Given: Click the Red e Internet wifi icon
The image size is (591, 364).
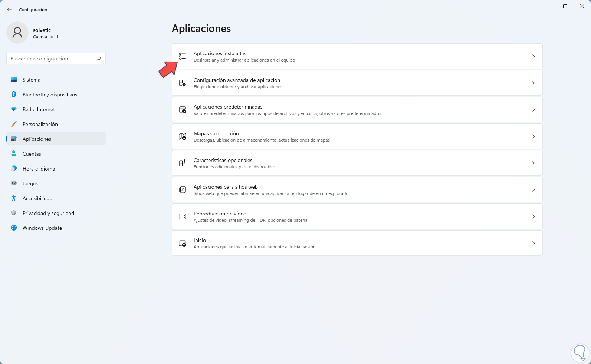Looking at the screenshot, I should tap(14, 109).
